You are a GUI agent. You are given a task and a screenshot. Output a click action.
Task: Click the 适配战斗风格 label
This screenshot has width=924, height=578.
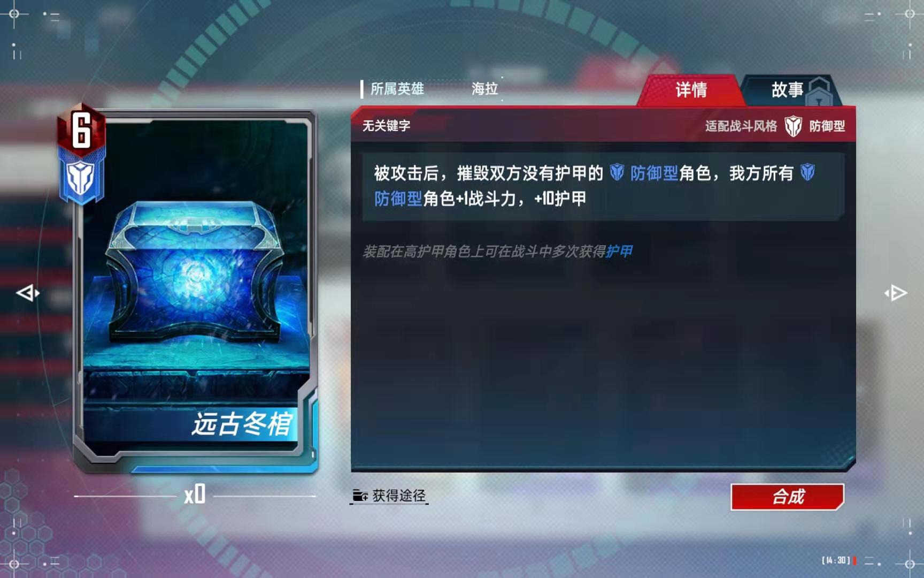(741, 126)
